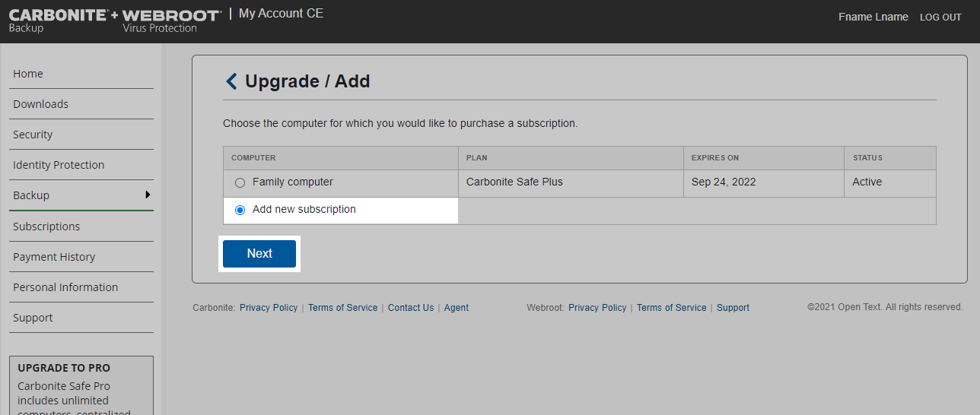Open the Subscriptions page
This screenshot has height=415, width=980.
click(x=46, y=227)
